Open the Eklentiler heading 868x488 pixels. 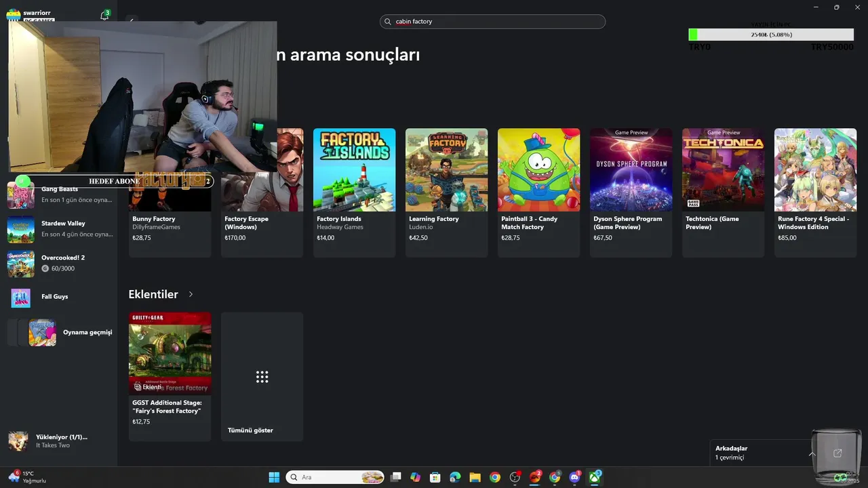[153, 294]
